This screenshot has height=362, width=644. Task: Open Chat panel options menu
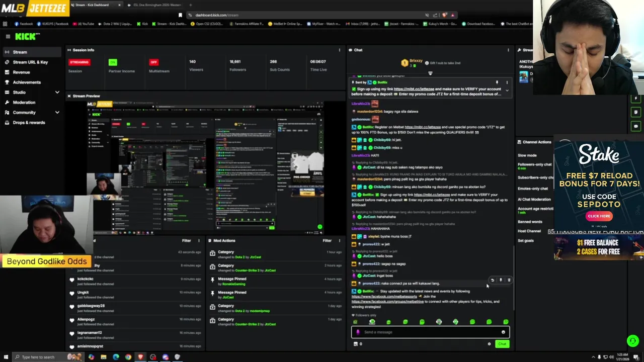pyautogui.click(x=508, y=50)
